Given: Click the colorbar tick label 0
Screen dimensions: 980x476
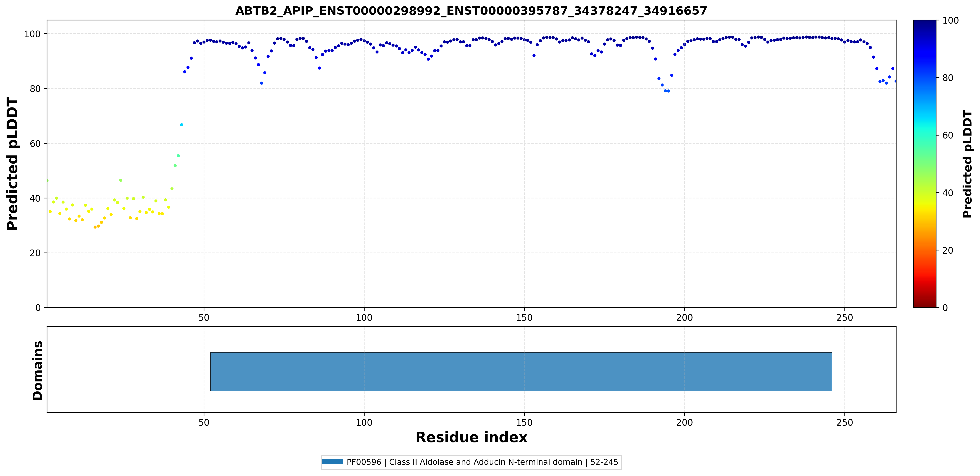Looking at the screenshot, I should [945, 307].
